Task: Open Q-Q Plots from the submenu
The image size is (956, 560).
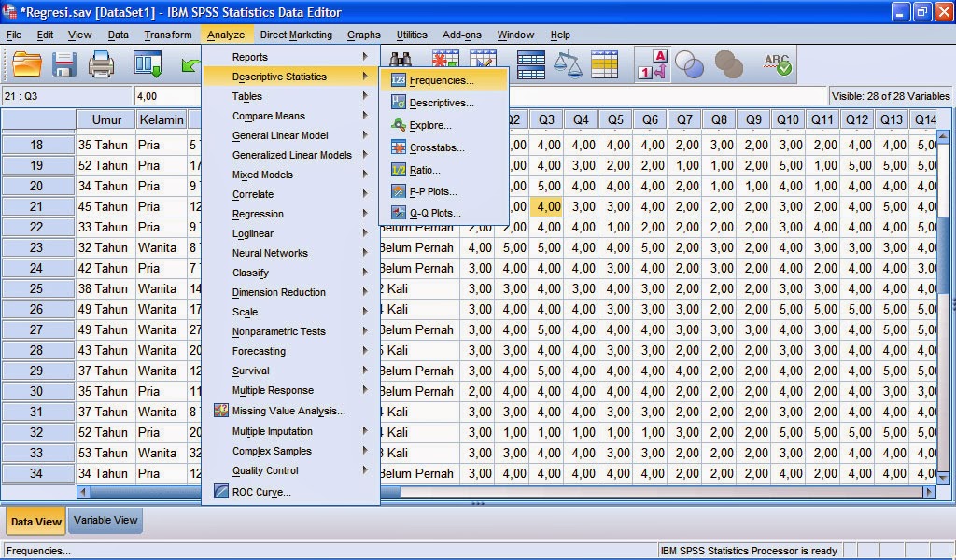Action: 443,213
